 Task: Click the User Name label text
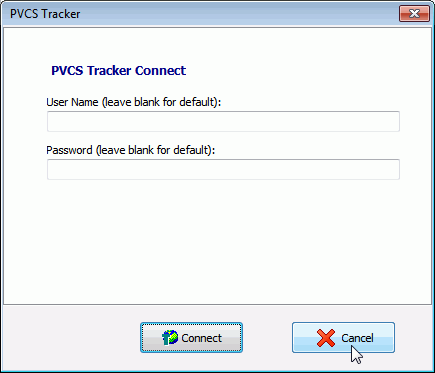pos(72,102)
